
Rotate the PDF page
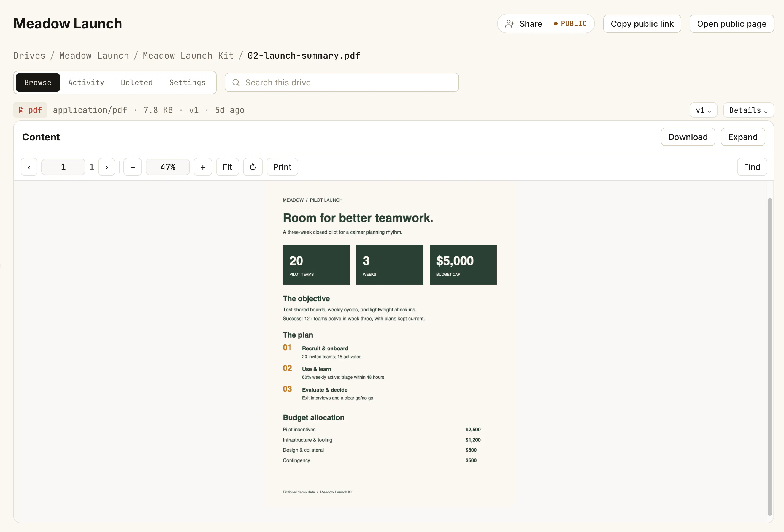tap(253, 167)
